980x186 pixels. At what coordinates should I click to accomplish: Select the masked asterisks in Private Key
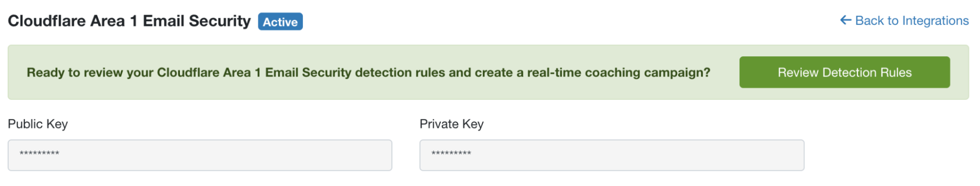click(x=451, y=154)
